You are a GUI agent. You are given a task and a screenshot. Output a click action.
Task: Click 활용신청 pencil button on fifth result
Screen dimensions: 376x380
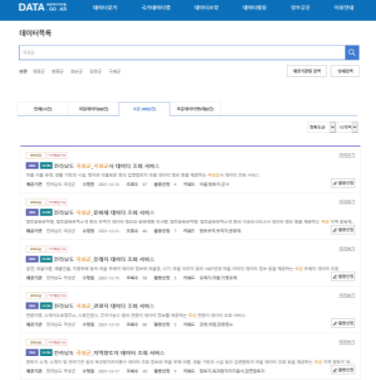click(343, 370)
